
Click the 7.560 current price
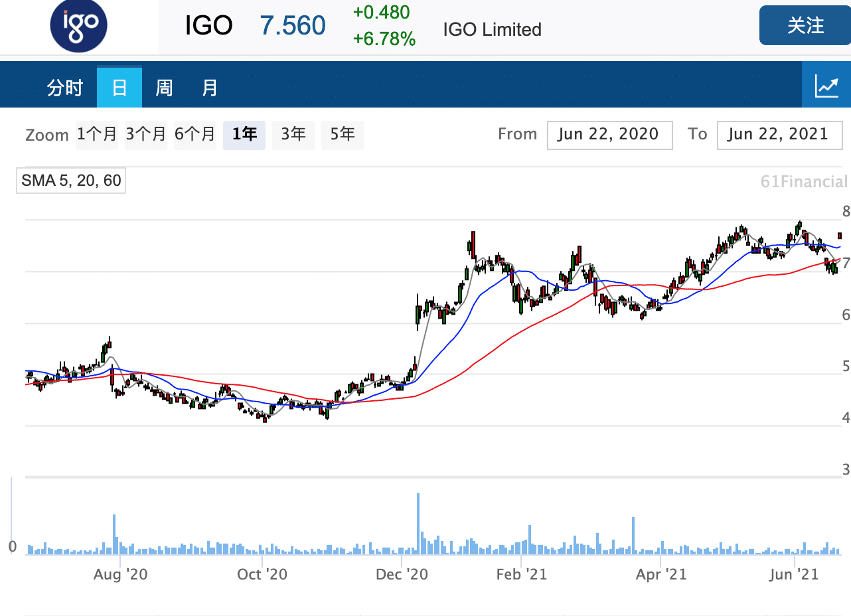coord(293,26)
